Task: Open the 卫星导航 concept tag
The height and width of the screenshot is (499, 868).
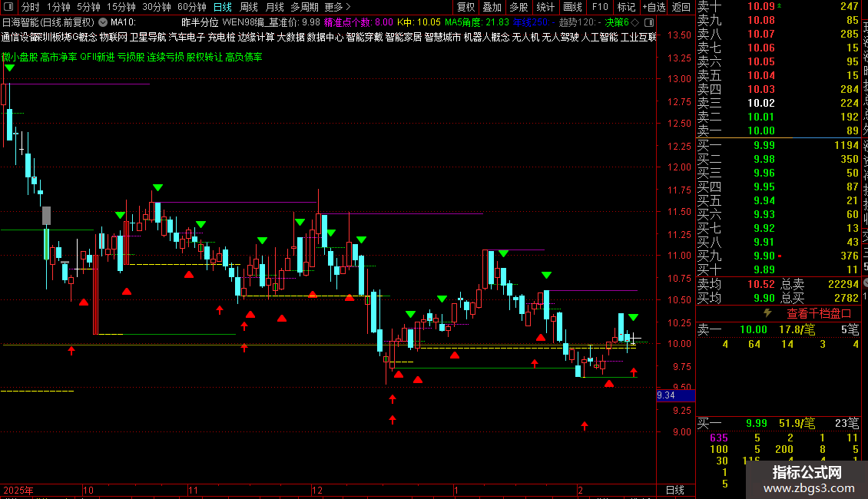Action: pyautogui.click(x=147, y=37)
